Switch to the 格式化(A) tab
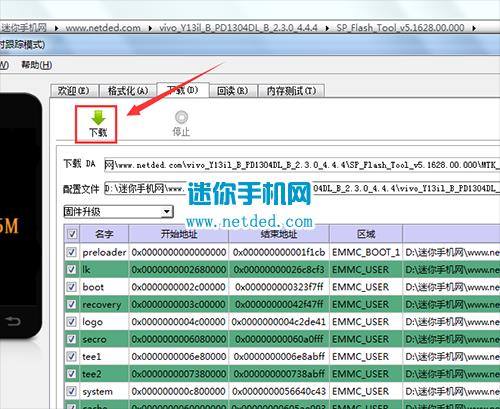 point(127,91)
